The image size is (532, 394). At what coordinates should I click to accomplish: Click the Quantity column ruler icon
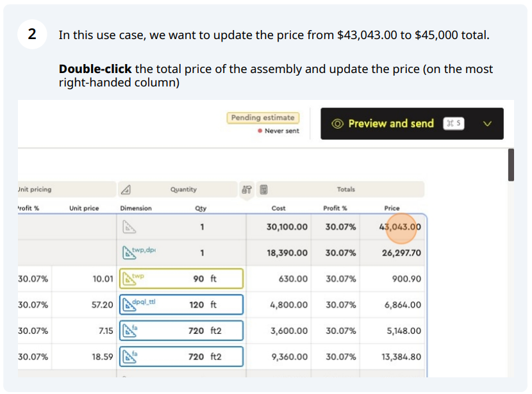click(x=126, y=190)
